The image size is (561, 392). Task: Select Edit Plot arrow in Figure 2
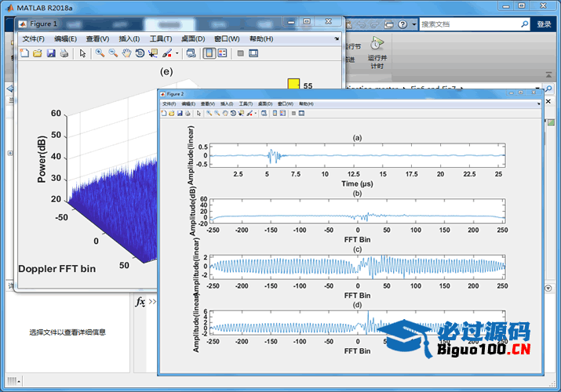point(199,113)
